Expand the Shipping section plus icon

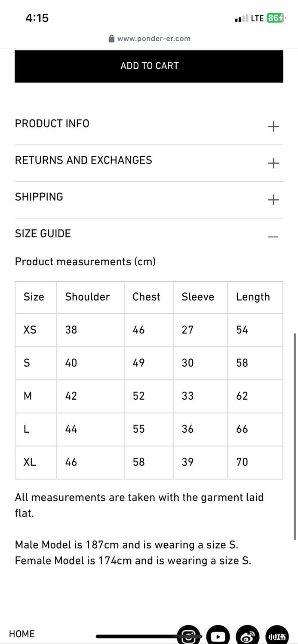point(273,200)
